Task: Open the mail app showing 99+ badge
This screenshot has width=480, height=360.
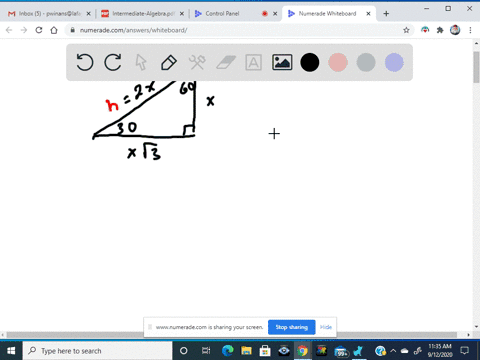Action: [x=340, y=351]
